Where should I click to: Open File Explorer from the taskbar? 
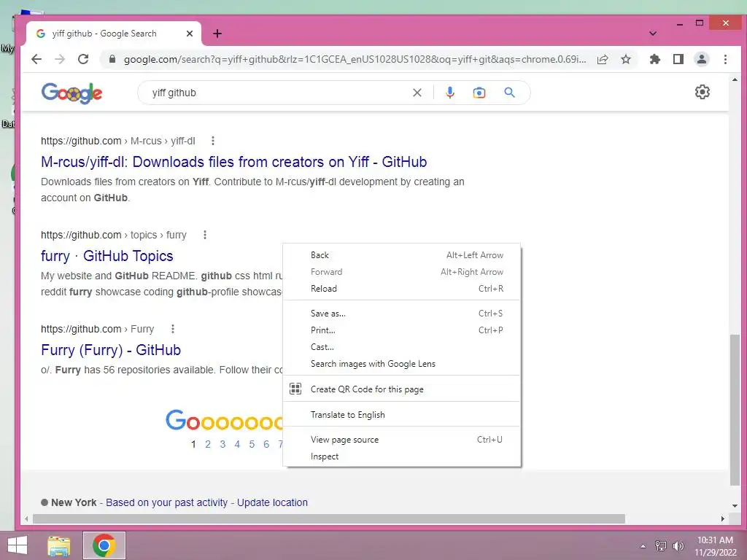(59, 545)
